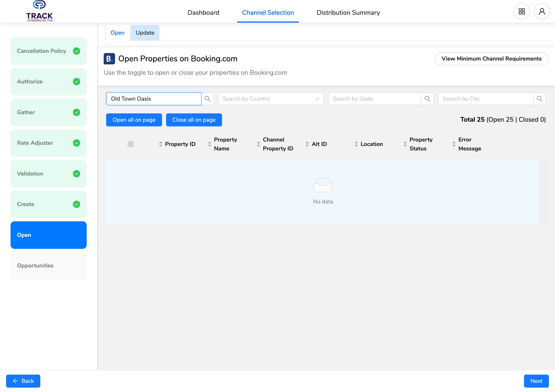Click the Create green checkmark
The width and height of the screenshot is (555, 392).
coord(77,204)
